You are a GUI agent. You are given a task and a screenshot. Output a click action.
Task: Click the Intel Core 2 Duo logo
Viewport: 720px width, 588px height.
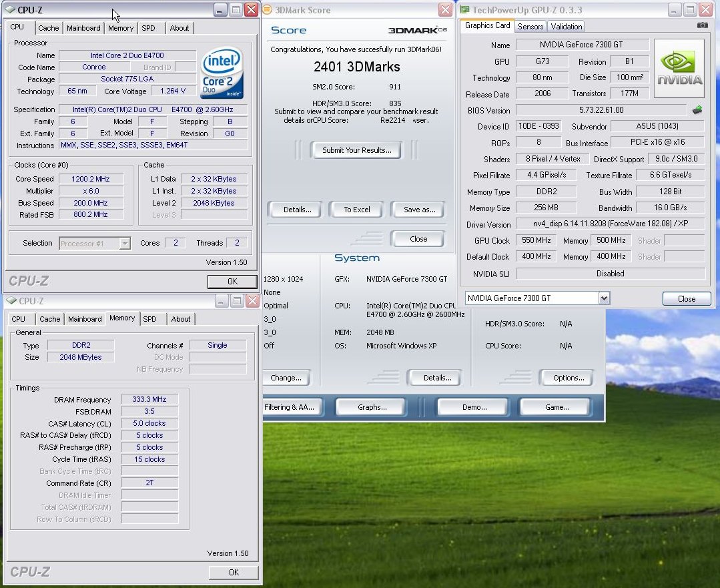coord(222,73)
